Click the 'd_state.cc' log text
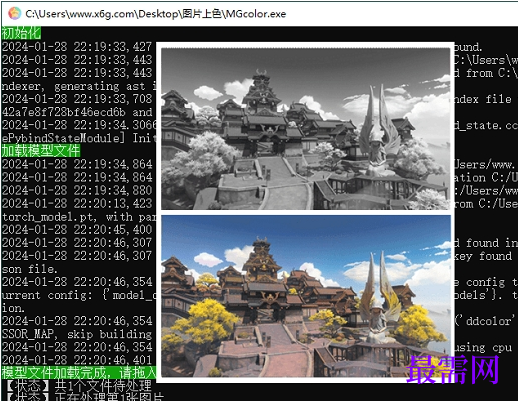 486,125
